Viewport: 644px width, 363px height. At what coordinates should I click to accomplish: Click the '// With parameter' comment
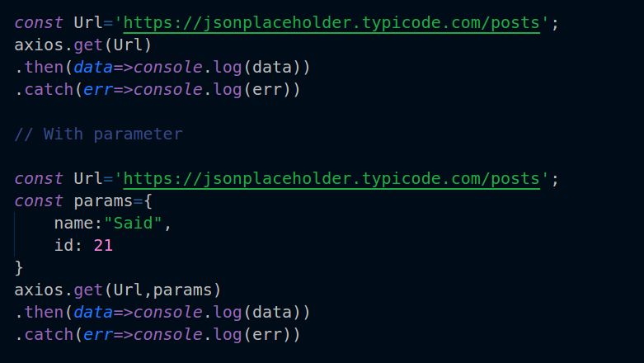tap(98, 134)
